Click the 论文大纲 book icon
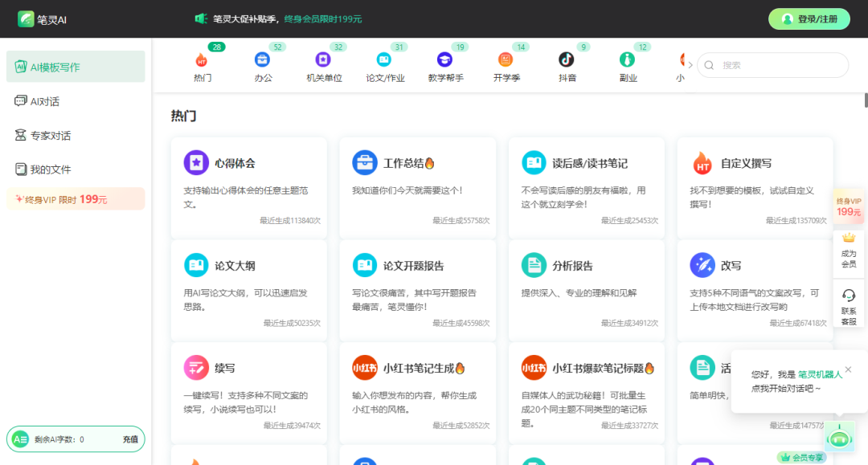 coord(196,265)
